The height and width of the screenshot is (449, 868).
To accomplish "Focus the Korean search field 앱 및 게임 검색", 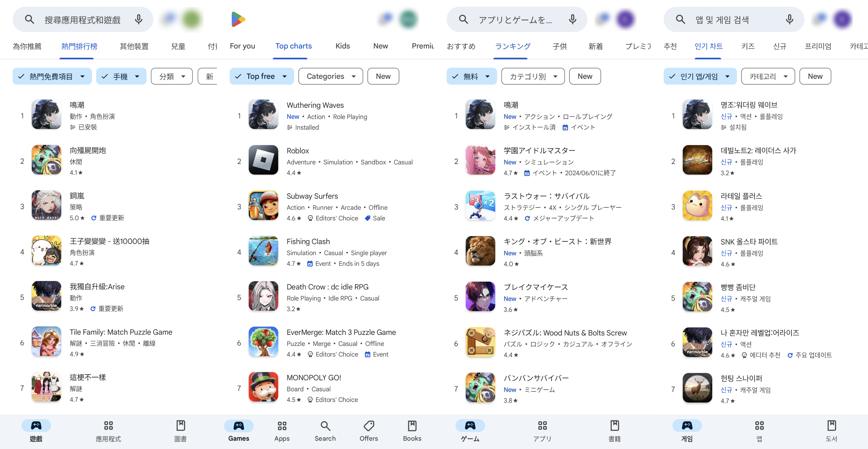I will click(734, 20).
